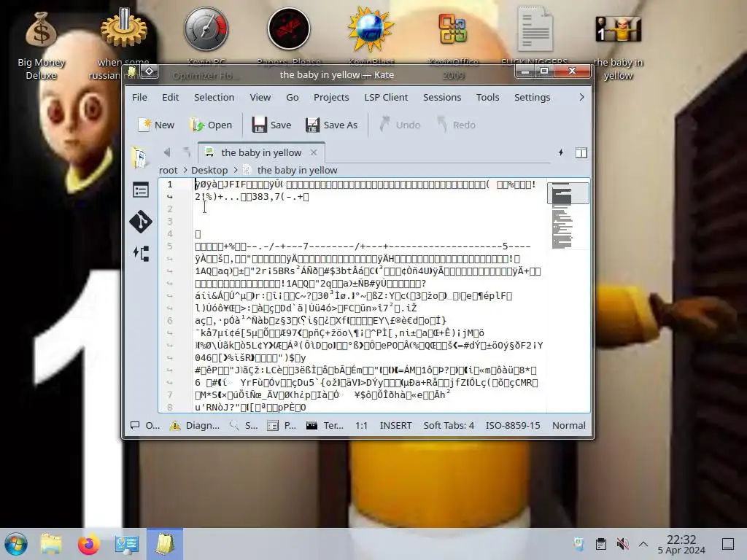This screenshot has height=560, width=747.
Task: Open the Documents sidebar panel icon
Action: point(140,157)
